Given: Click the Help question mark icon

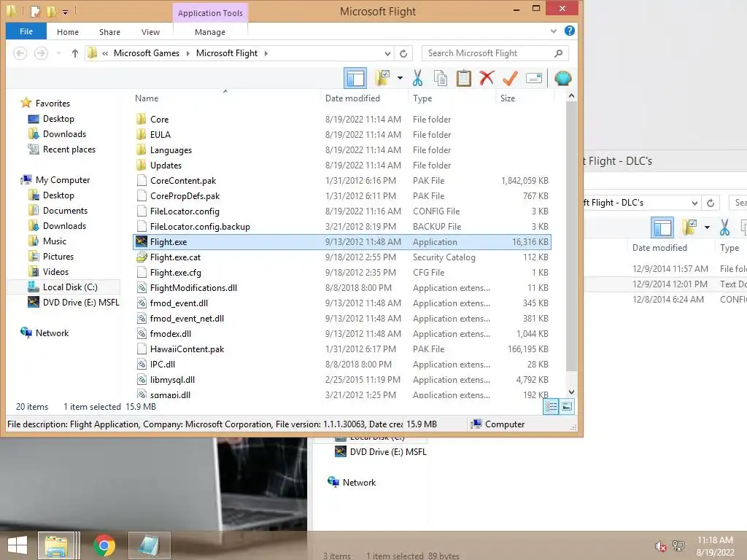Looking at the screenshot, I should 569,31.
